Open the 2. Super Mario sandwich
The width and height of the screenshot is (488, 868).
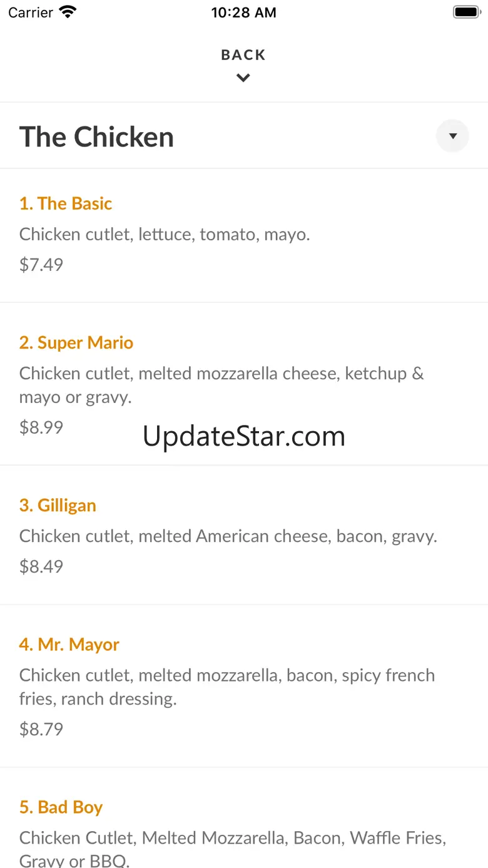(76, 343)
